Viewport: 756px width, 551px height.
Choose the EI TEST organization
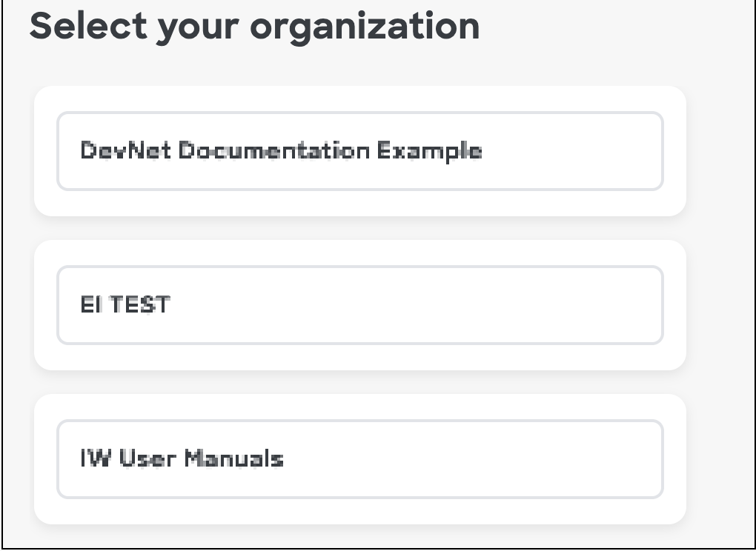pos(360,305)
